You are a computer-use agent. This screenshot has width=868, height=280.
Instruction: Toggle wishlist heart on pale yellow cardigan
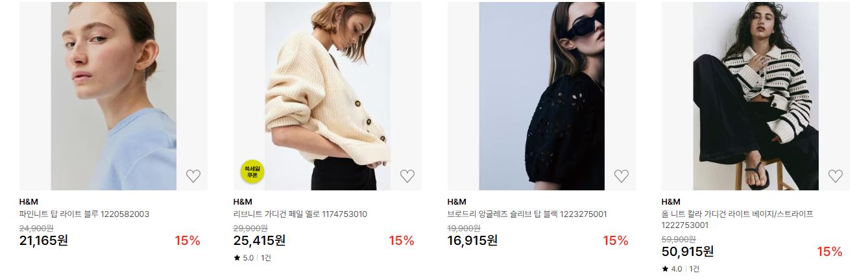pos(407,175)
